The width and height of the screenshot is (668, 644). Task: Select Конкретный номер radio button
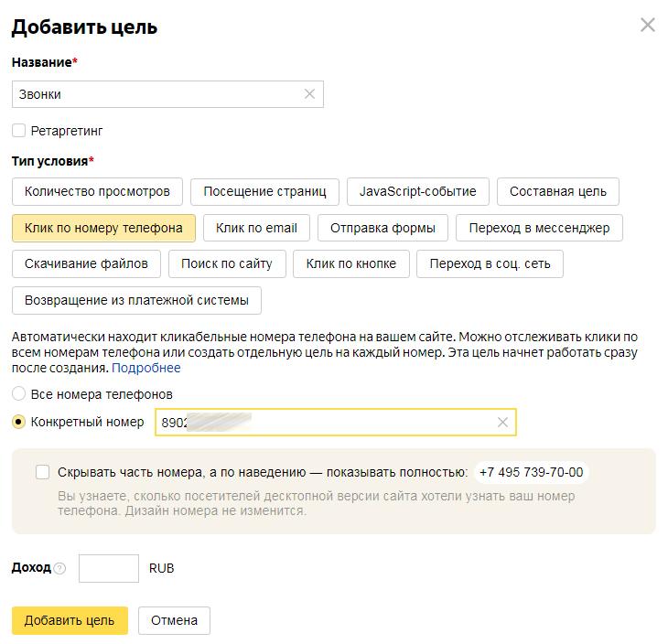coord(19,422)
